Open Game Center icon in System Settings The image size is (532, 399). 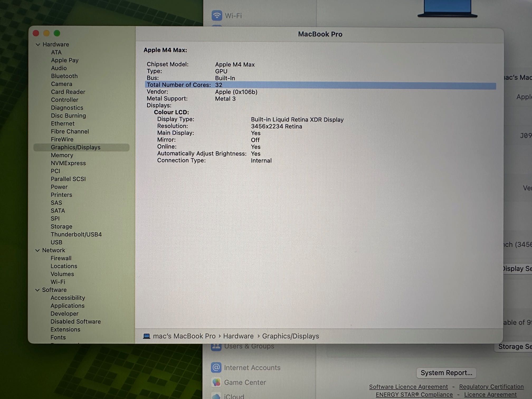pyautogui.click(x=216, y=382)
